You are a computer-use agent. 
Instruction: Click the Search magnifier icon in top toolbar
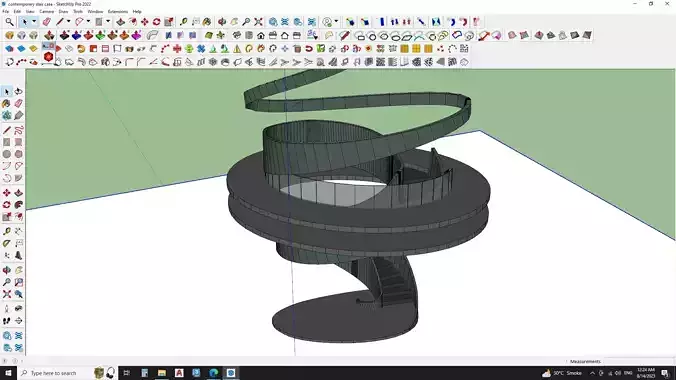(x=9, y=22)
